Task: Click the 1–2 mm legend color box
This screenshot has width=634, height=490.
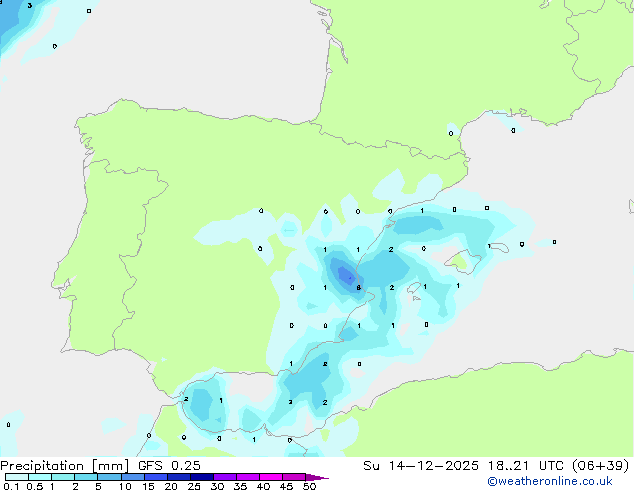Action: pyautogui.click(x=63, y=477)
